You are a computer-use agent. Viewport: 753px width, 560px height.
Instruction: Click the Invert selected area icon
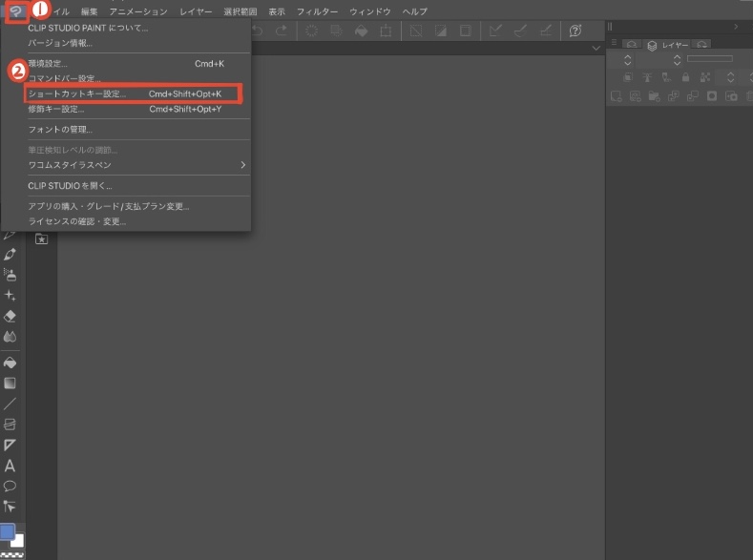440,31
